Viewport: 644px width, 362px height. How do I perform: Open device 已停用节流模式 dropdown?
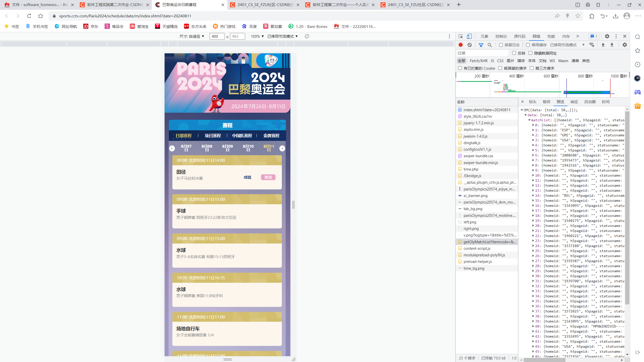click(283, 36)
